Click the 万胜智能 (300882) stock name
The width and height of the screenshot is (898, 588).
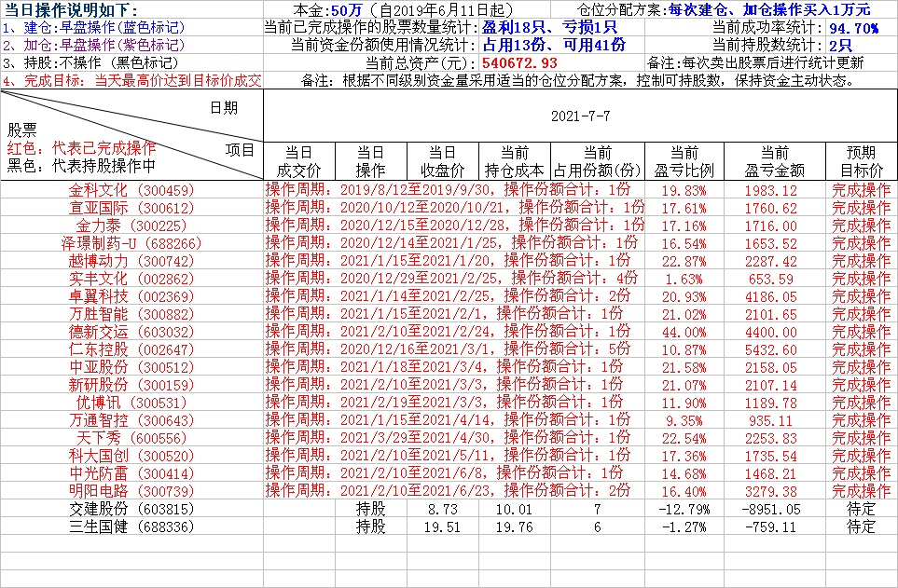tap(131, 314)
